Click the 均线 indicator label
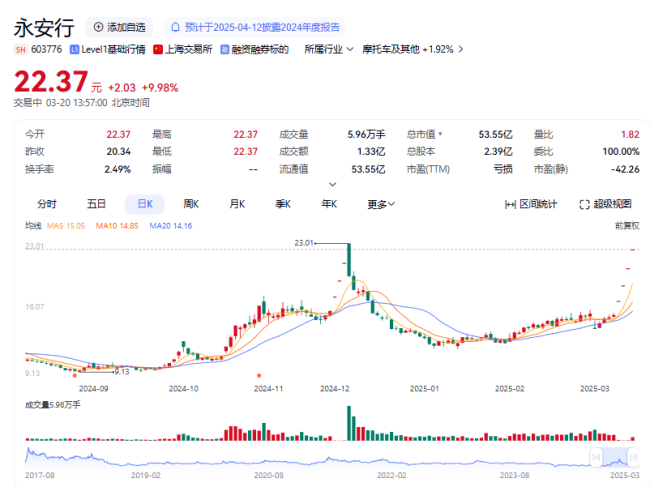Viewport: 650px width, 487px height. click(x=33, y=225)
